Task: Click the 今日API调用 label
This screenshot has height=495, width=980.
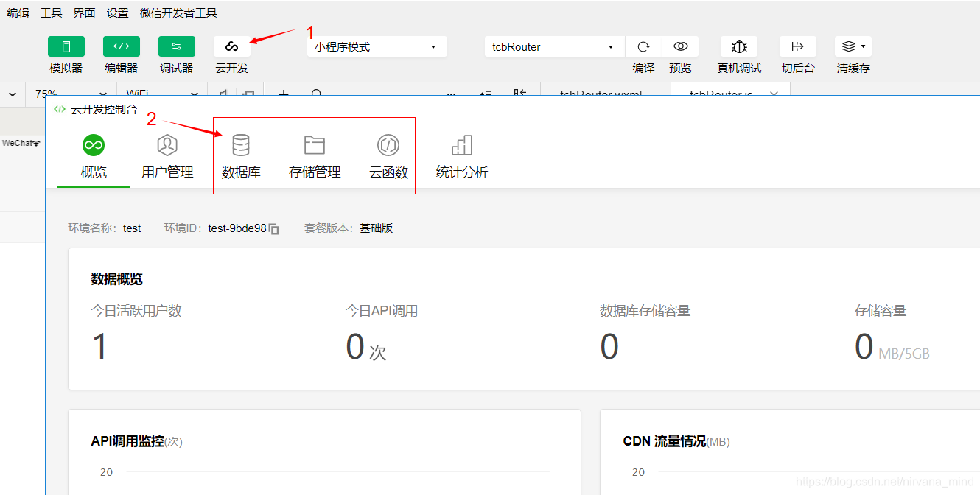Action: coord(382,311)
